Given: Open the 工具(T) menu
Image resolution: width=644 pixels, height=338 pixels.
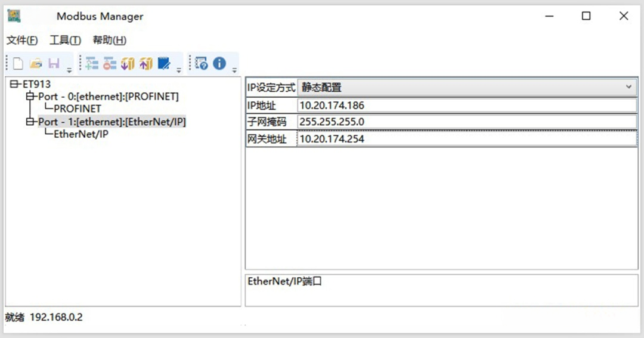Looking at the screenshot, I should click(66, 41).
